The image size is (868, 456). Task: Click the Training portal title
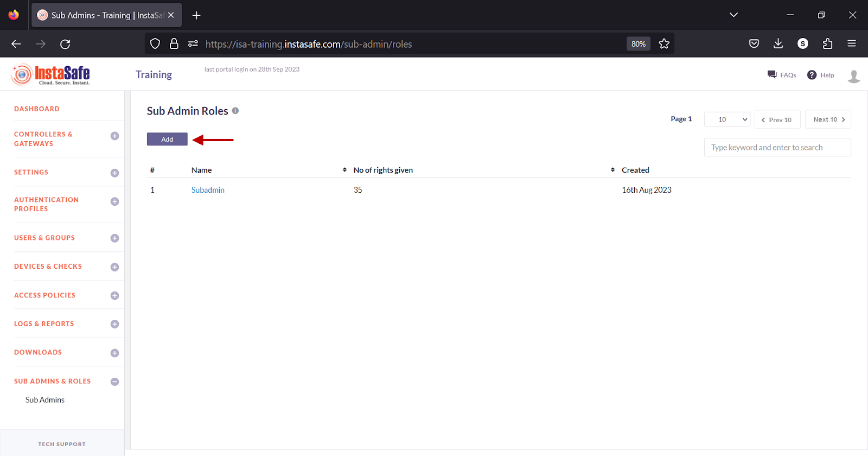(x=154, y=75)
